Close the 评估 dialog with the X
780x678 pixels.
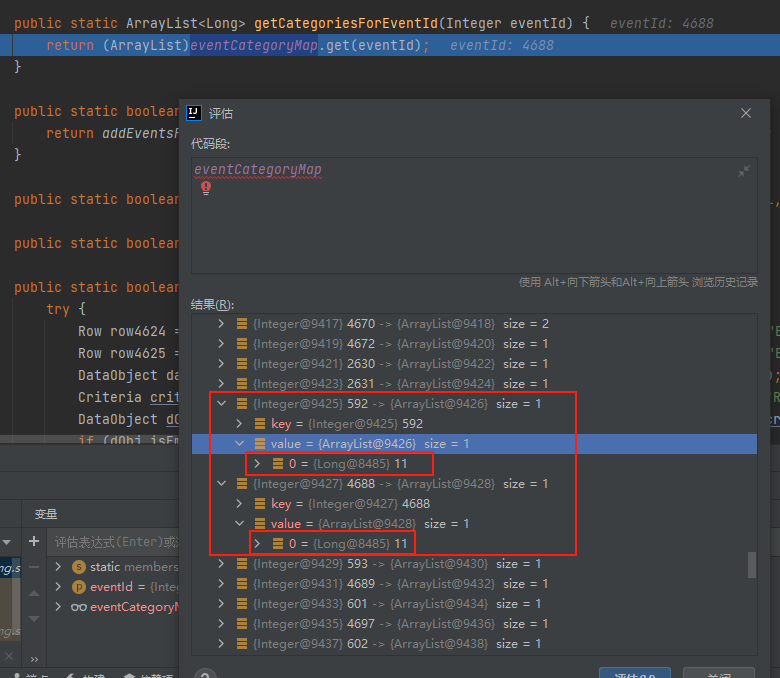[x=746, y=113]
